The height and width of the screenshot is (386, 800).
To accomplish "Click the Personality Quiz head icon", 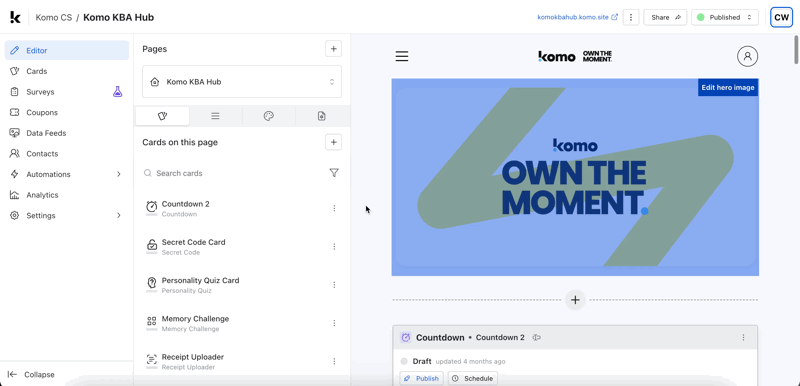I will [x=152, y=282].
